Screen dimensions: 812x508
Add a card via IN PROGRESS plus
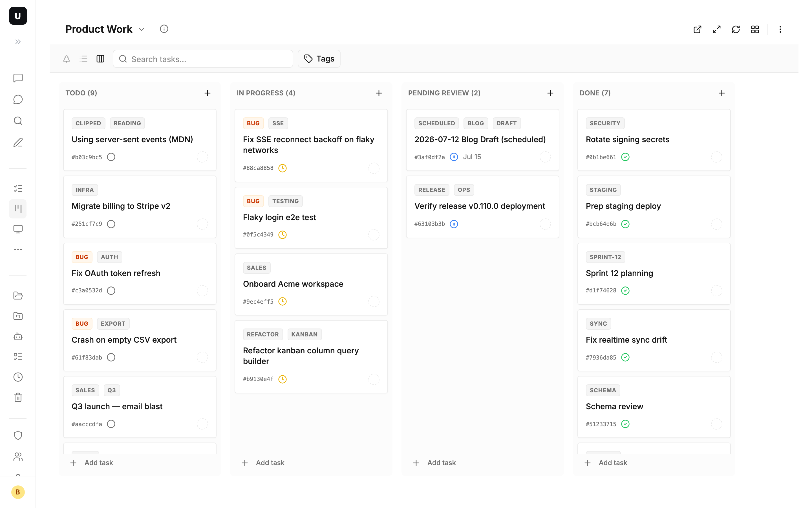379,93
